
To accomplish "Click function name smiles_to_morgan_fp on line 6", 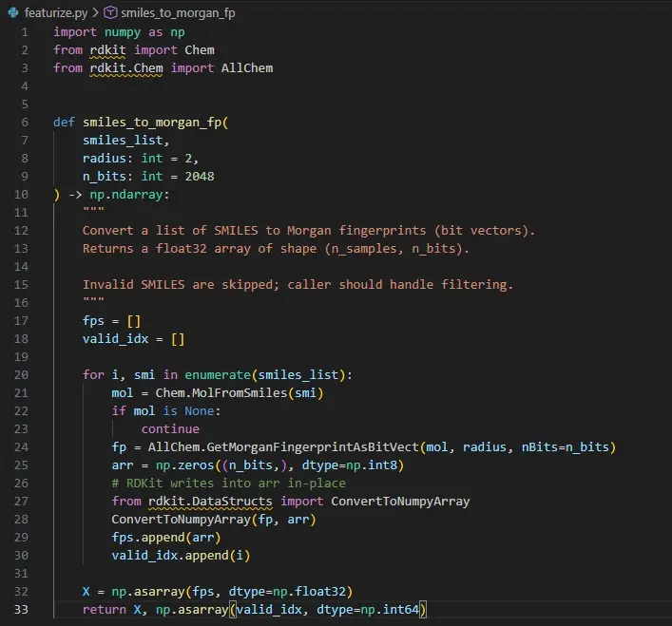I will coord(153,123).
